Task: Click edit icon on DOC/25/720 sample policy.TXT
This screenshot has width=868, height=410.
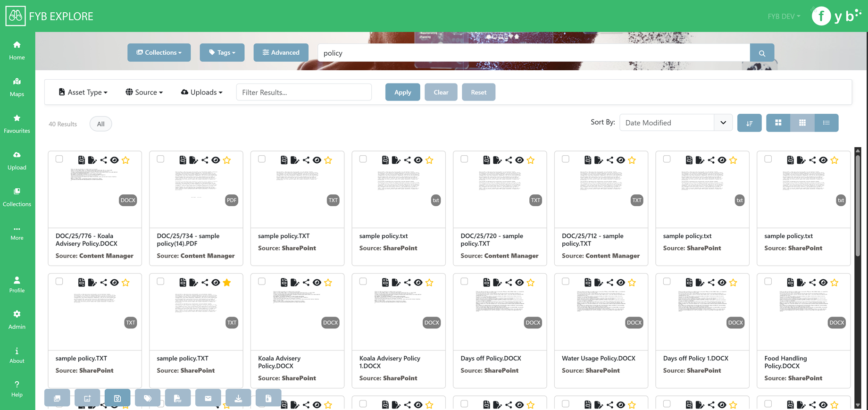Action: tap(498, 160)
